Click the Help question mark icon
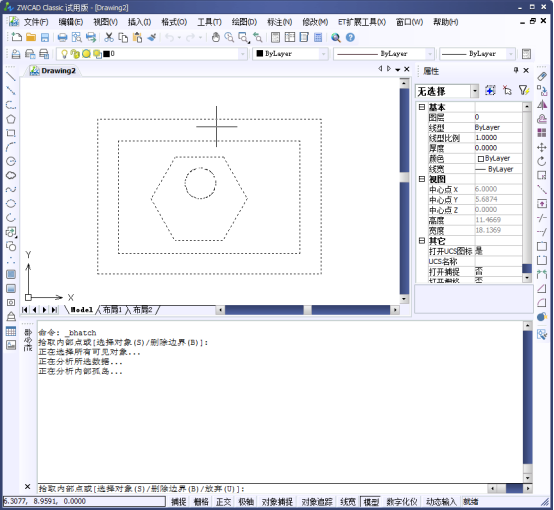Image resolution: width=554 pixels, height=510 pixels. (x=350, y=37)
